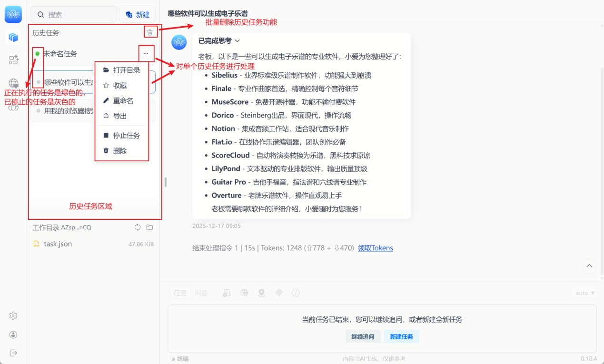Click the trash icon beside 历史任务
Screen dimensions: 604x364
pos(150,32)
